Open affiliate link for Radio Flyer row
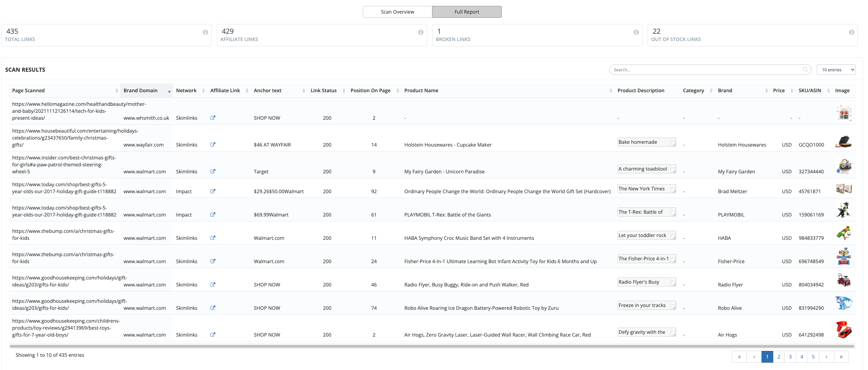The image size is (868, 370). [x=213, y=284]
